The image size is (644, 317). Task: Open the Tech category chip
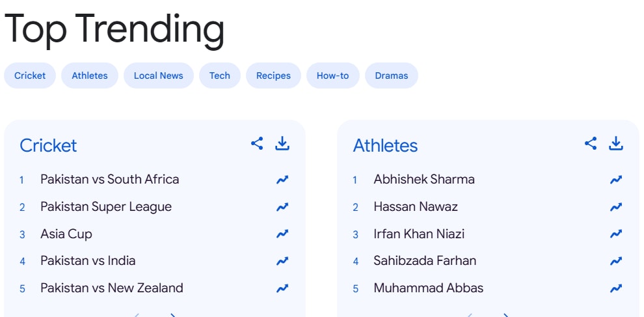tap(219, 76)
